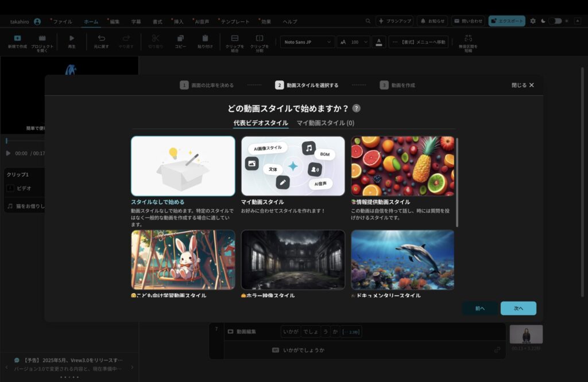Image resolution: width=588 pixels, height=382 pixels.
Task: Click the 問い合わせ contact button
Action: pos(468,21)
